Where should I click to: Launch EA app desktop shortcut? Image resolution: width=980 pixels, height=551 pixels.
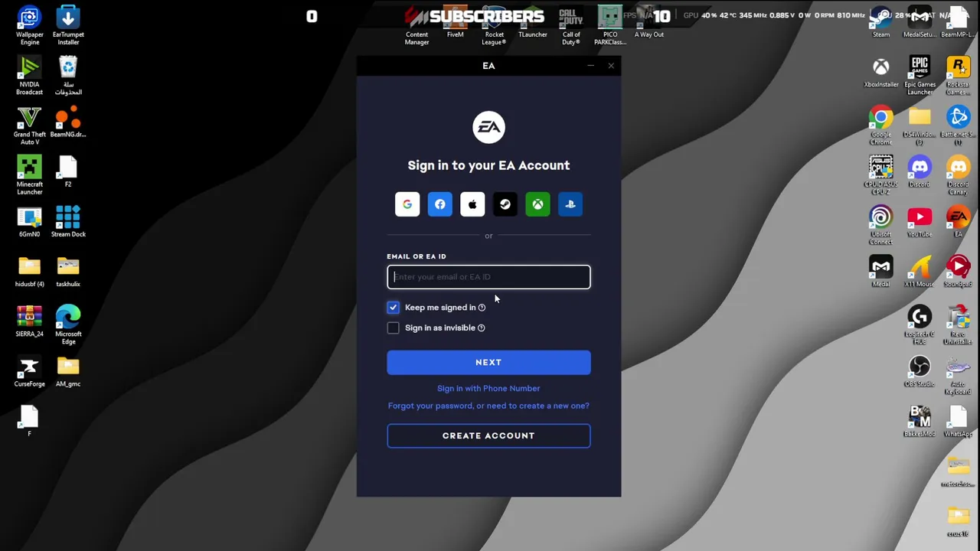pyautogui.click(x=959, y=221)
